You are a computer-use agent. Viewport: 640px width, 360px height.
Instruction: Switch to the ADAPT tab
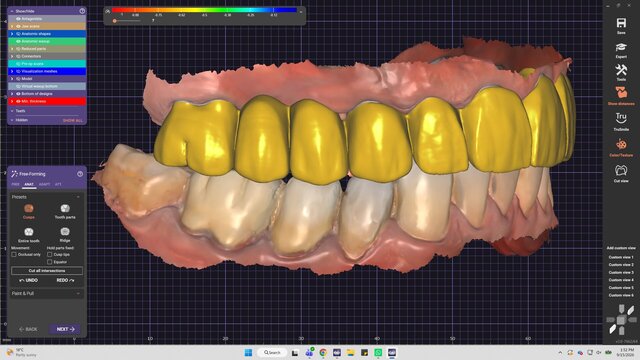pyautogui.click(x=44, y=184)
